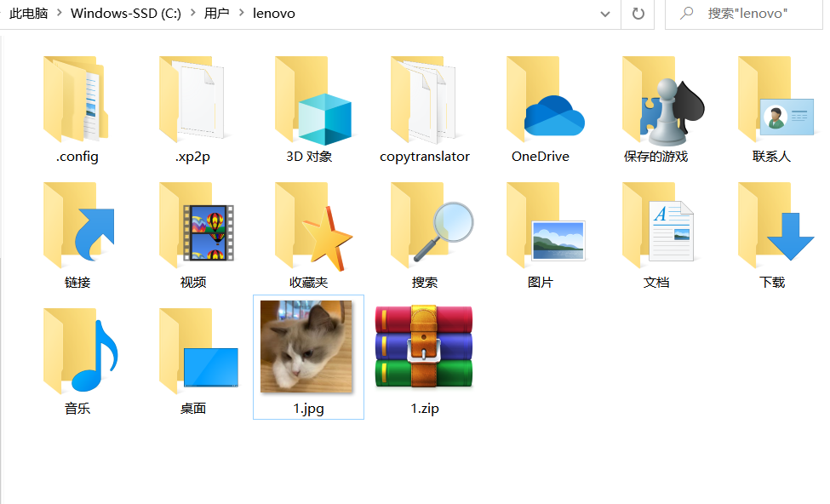Select the 搜索 searches folder icon
Image resolution: width=830 pixels, height=504 pixels.
(432, 225)
